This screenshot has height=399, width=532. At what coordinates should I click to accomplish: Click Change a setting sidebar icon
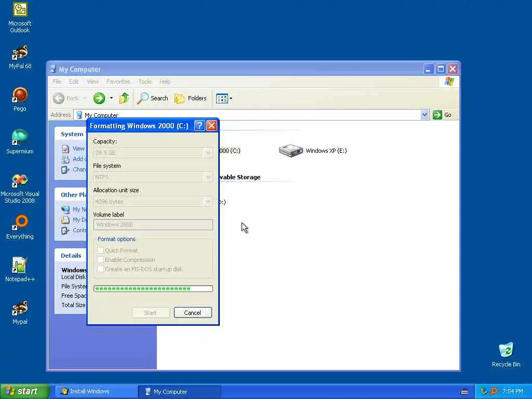point(65,170)
